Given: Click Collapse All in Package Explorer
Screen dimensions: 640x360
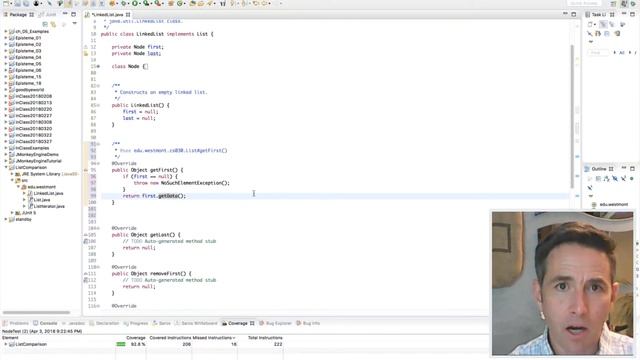Looking at the screenshot, I should [45, 24].
